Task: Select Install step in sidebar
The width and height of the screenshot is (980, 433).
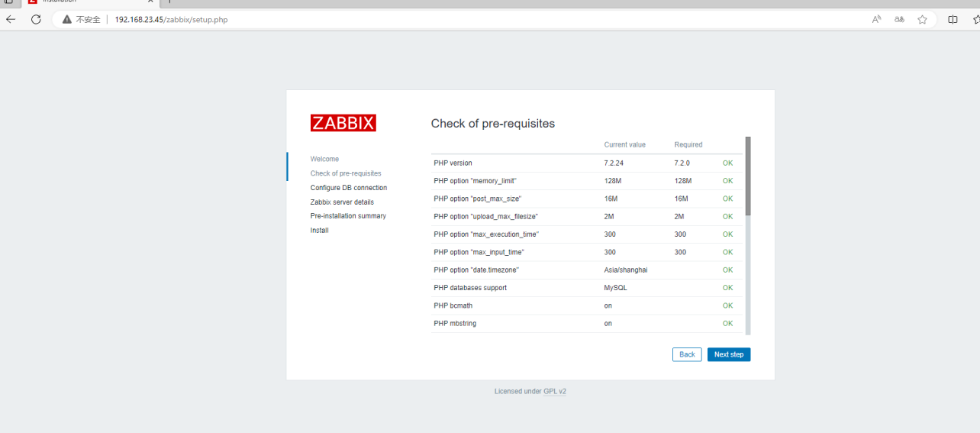Action: click(x=319, y=231)
